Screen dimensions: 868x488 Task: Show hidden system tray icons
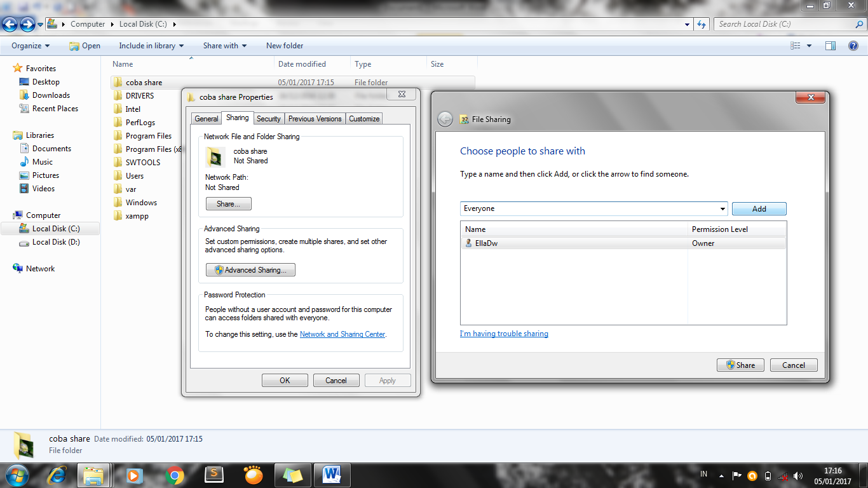721,475
